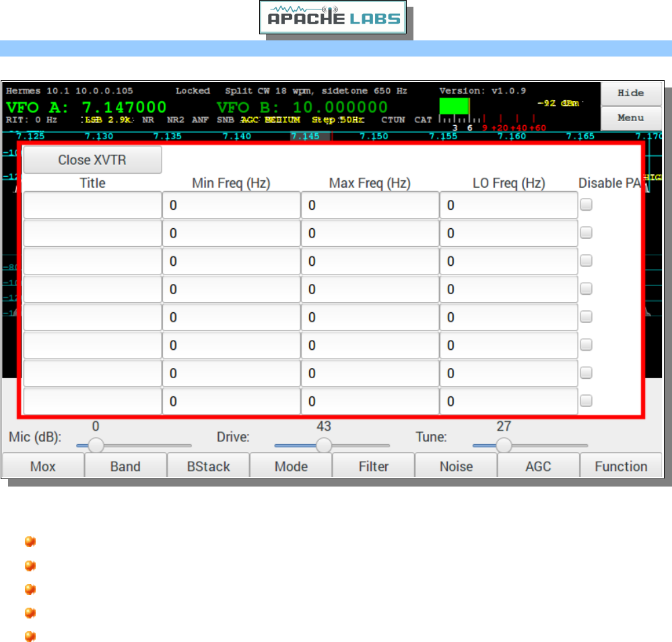Enable Disable PA checkbox in second row
Image resolution: width=672 pixels, height=642 pixels.
(x=586, y=233)
